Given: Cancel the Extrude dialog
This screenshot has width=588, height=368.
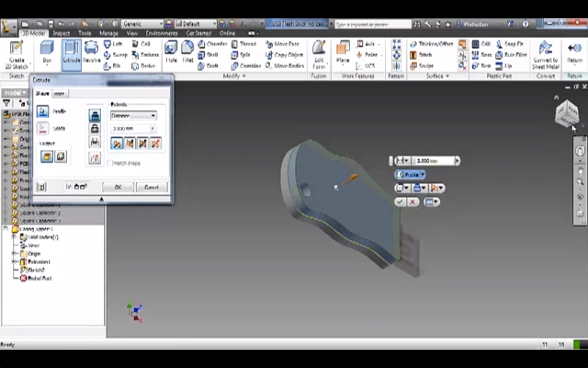Looking at the screenshot, I should click(x=151, y=187).
